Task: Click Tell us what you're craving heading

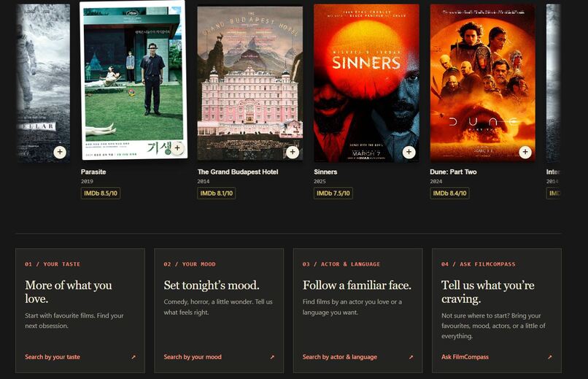Action: point(488,292)
